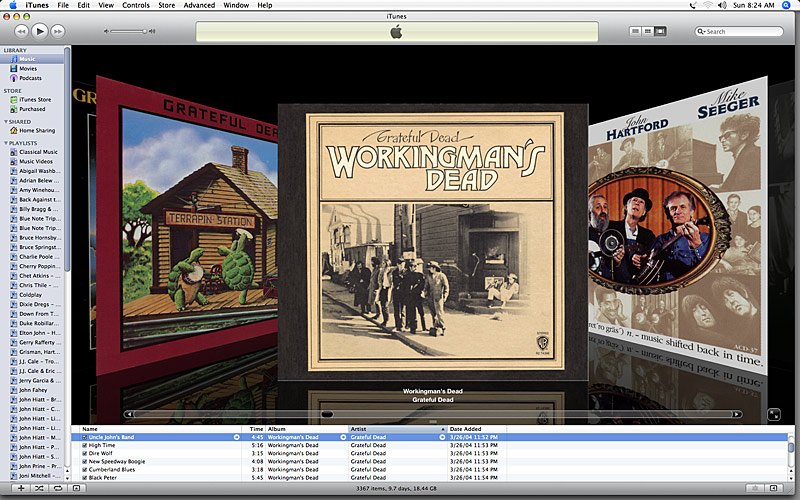Select Movies in the Library
The height and width of the screenshot is (500, 800).
[32, 68]
